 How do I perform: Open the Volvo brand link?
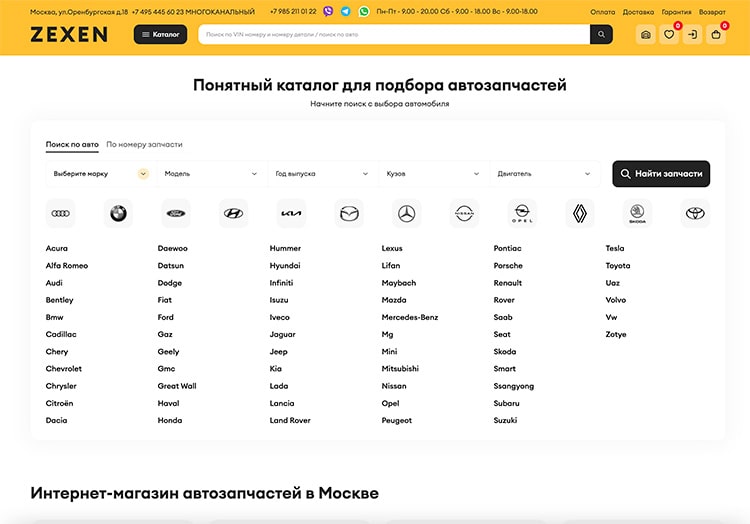pos(616,300)
